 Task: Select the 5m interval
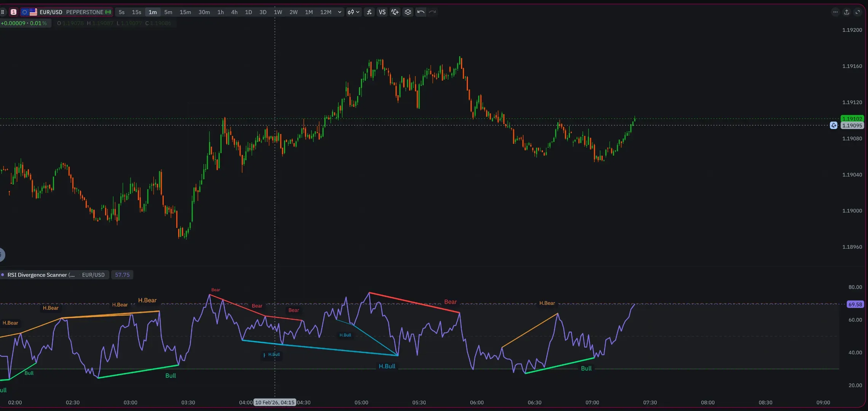pyautogui.click(x=168, y=12)
